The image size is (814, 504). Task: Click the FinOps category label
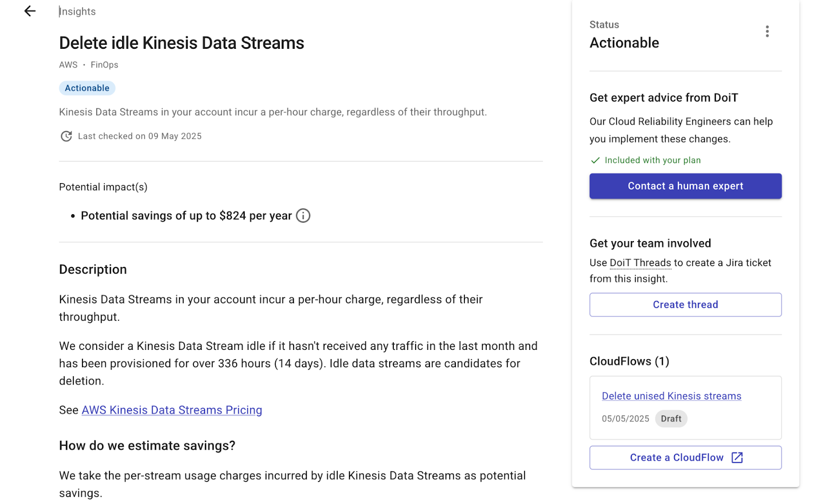(104, 65)
